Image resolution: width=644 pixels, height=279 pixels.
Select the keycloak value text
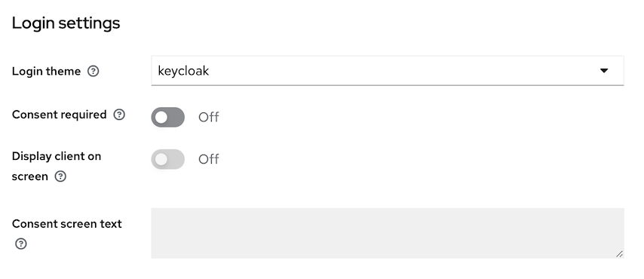[x=183, y=71]
